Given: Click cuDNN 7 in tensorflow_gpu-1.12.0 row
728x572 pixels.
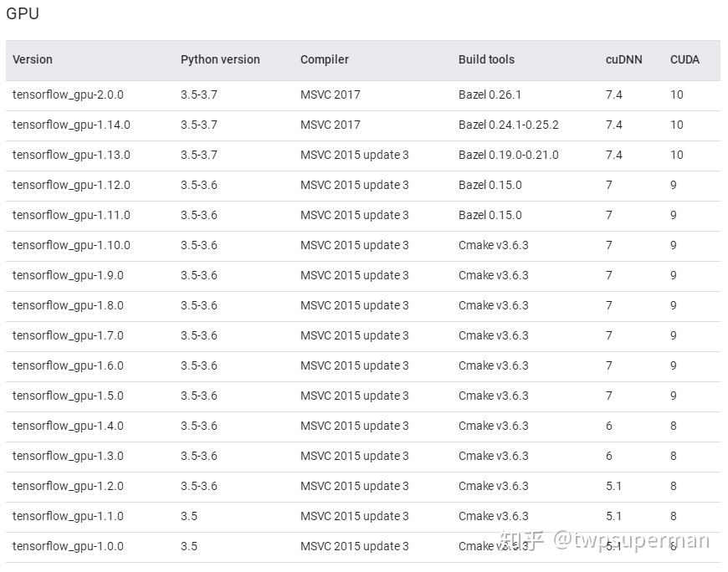Looking at the screenshot, I should point(608,185).
